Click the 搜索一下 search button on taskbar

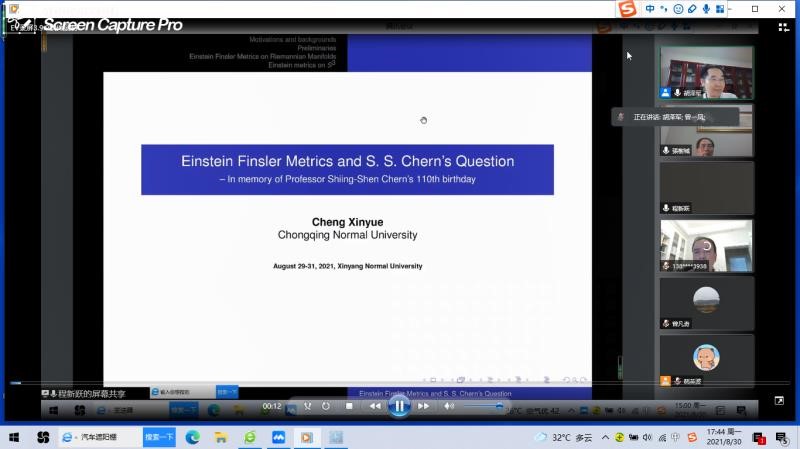159,438
